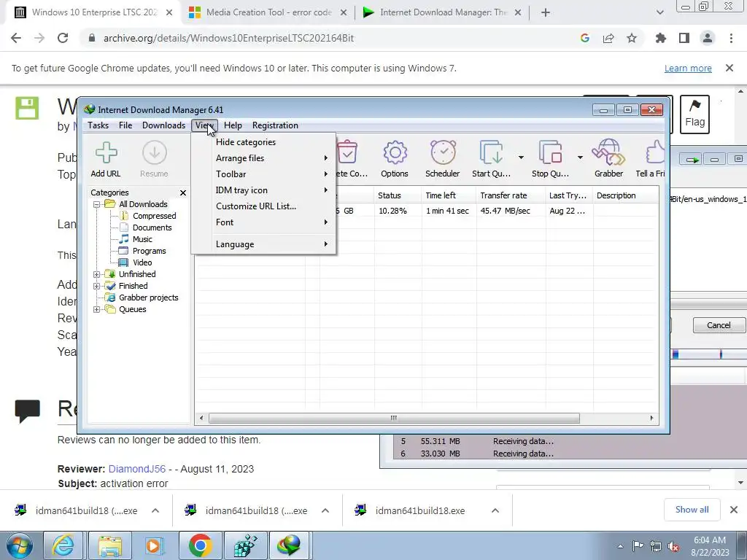Open the Registration menu
Screen dimensions: 747x560
tap(275, 125)
